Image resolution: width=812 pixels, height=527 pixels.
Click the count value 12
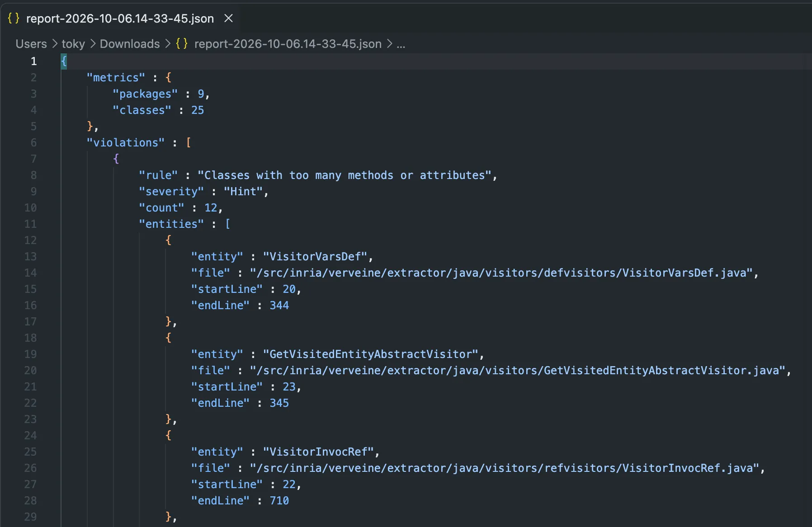(211, 207)
